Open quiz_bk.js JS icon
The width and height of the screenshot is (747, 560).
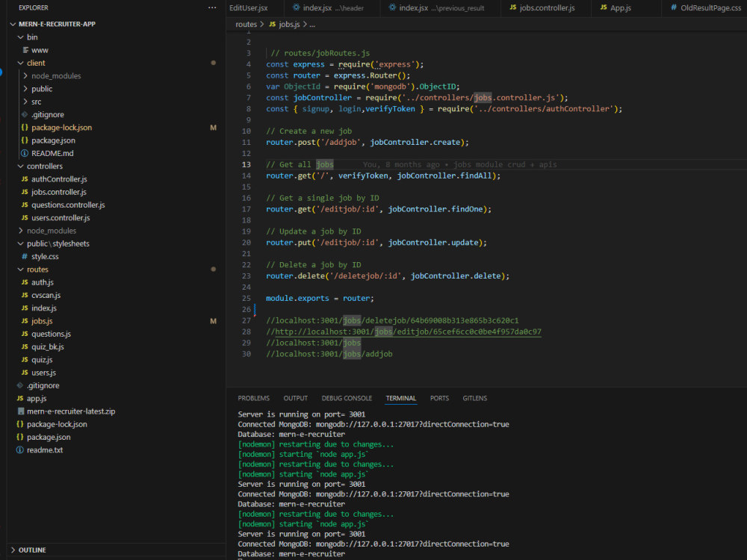[25, 346]
